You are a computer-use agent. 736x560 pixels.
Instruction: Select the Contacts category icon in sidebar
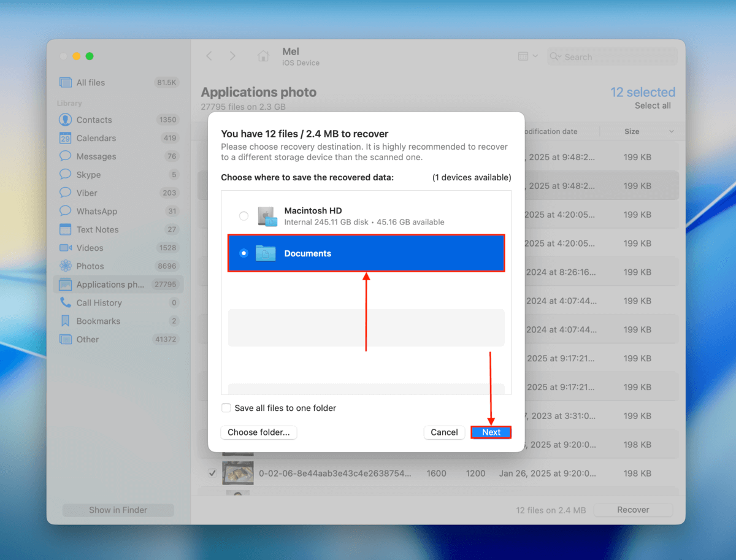click(x=66, y=120)
